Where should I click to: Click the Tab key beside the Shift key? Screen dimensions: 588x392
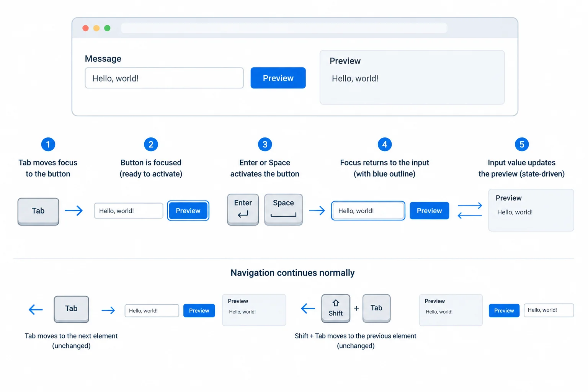coord(376,308)
